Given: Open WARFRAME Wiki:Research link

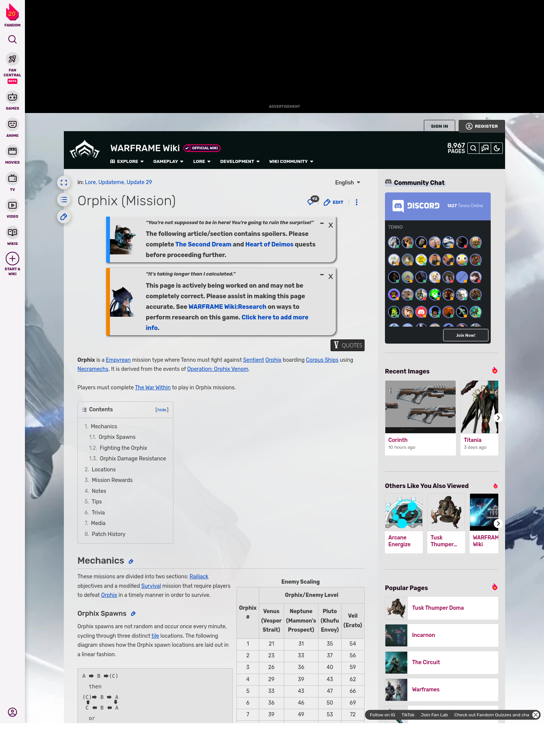Looking at the screenshot, I should pyautogui.click(x=227, y=307).
